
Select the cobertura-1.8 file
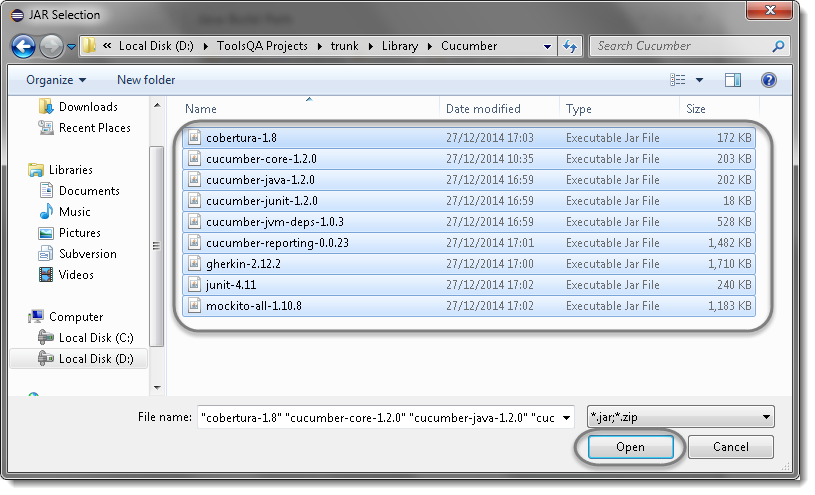469,138
